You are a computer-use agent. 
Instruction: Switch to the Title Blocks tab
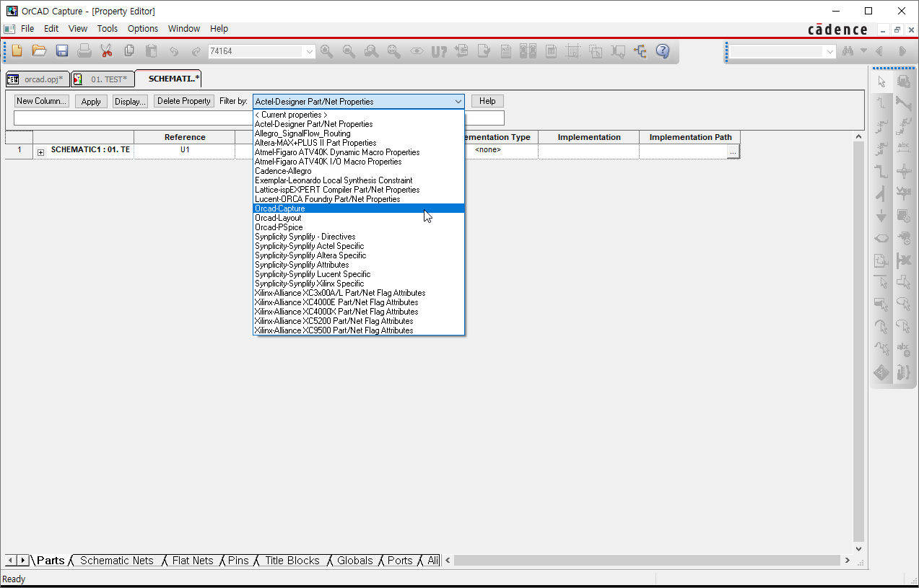[x=292, y=561]
